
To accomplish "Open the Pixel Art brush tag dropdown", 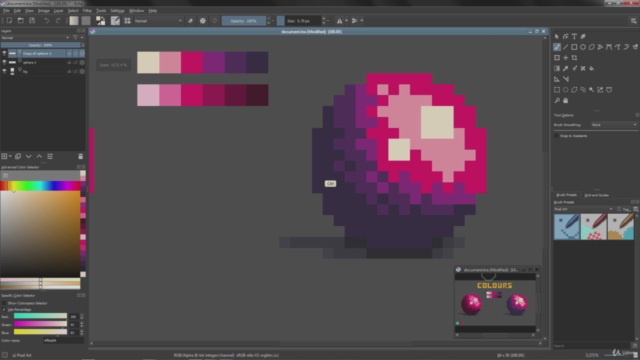I will point(583,209).
